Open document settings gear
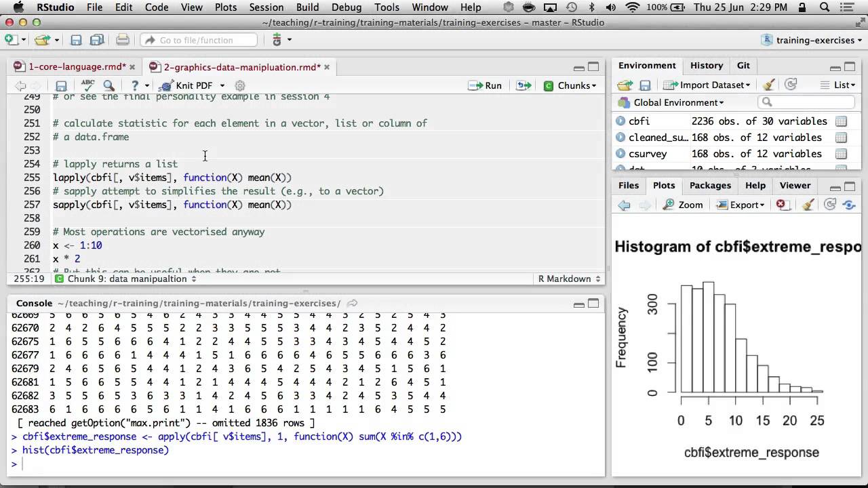This screenshot has height=488, width=868. click(x=239, y=85)
